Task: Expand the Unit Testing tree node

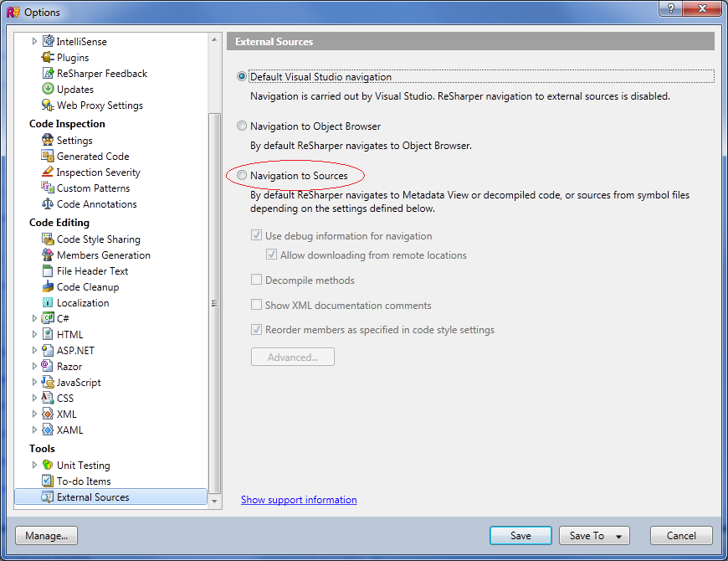Action: (x=34, y=465)
